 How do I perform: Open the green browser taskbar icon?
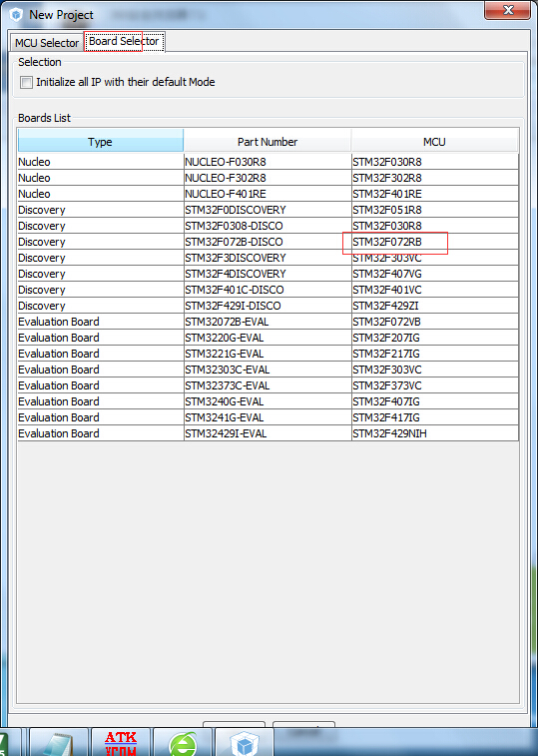pyautogui.click(x=184, y=743)
